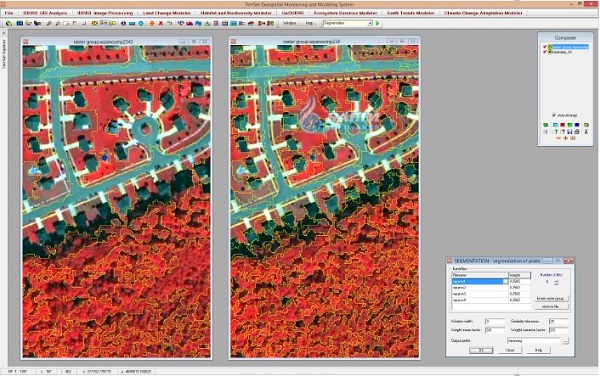Screen dimensions: 600x376
Task: Toggle visibility of second Composer layer
Action: [x=545, y=52]
